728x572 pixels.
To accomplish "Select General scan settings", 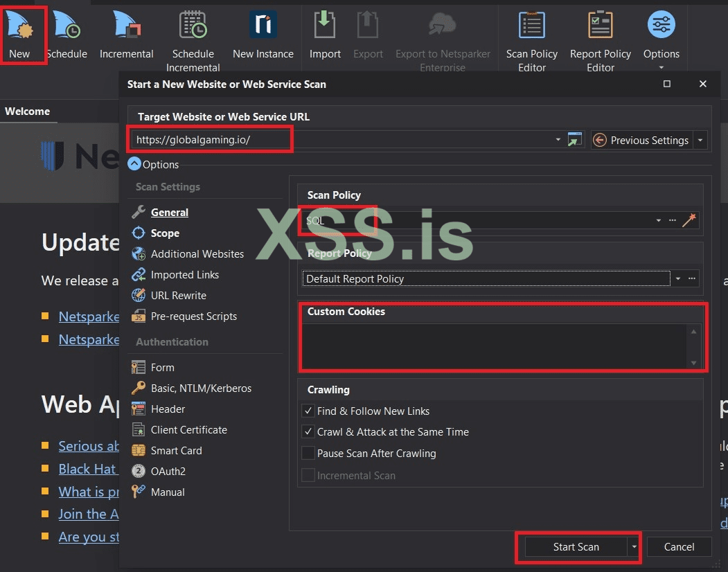I will click(x=170, y=212).
